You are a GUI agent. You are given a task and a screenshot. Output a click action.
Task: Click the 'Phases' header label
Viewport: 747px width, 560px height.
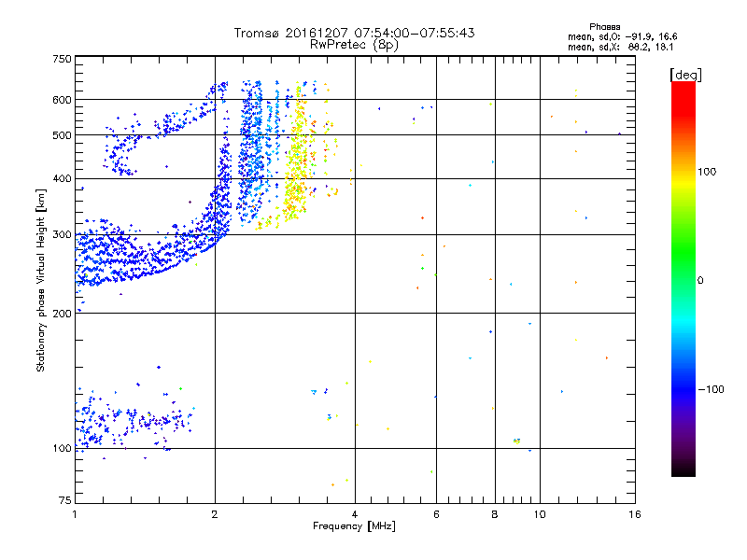[604, 27]
